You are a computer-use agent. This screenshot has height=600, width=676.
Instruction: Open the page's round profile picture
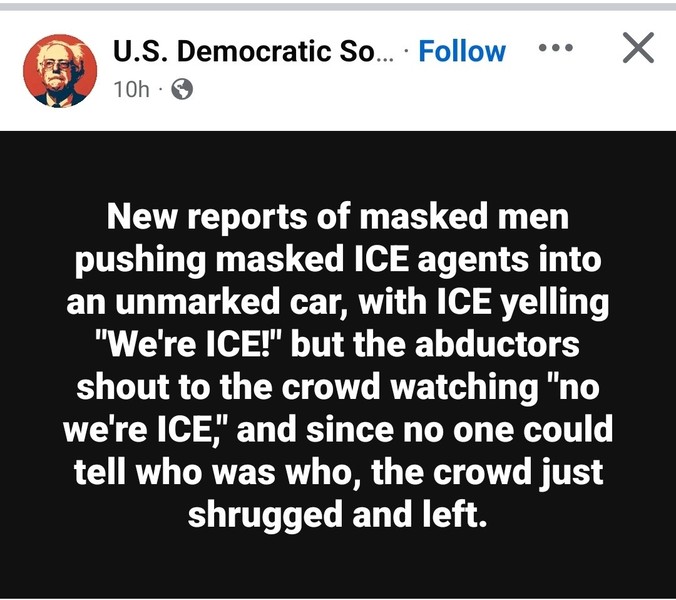click(x=60, y=71)
